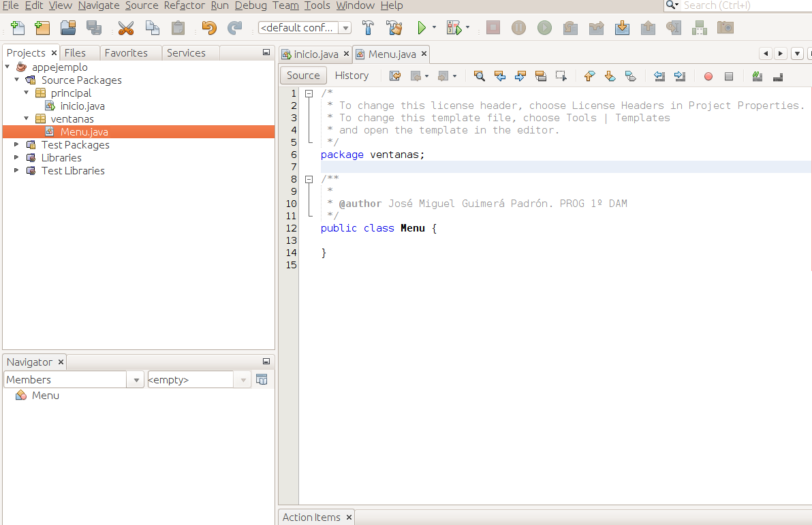Toggle Highlight Search in the editor toolbar
This screenshot has width=812, height=525.
(x=541, y=76)
